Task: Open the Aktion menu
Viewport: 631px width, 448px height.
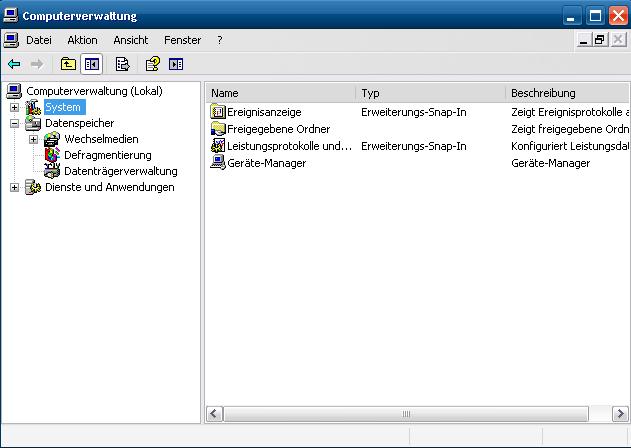Action: coord(82,40)
